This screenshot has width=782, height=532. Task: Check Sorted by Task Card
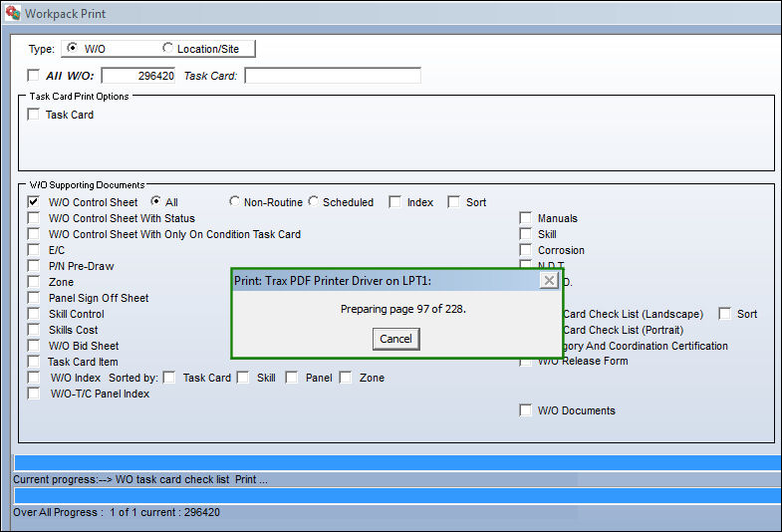[x=169, y=378]
